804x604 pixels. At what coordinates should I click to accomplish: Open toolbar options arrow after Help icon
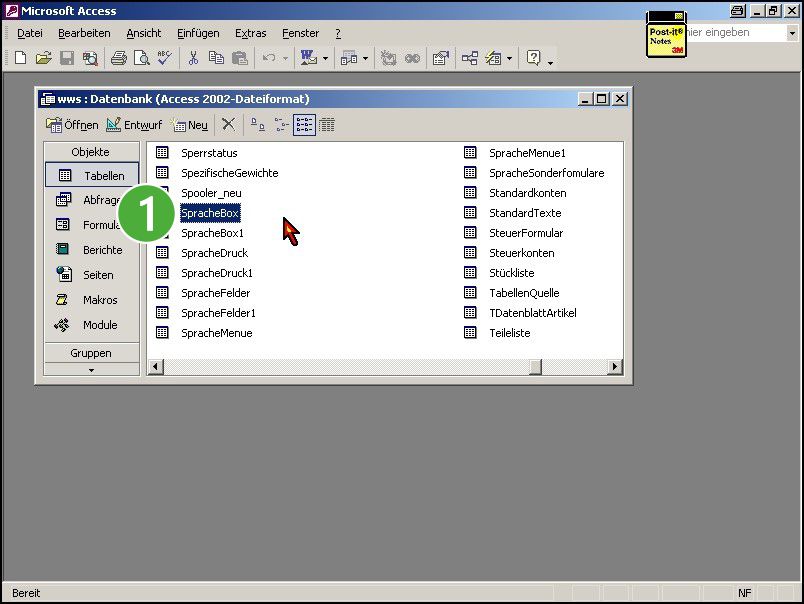click(x=550, y=63)
